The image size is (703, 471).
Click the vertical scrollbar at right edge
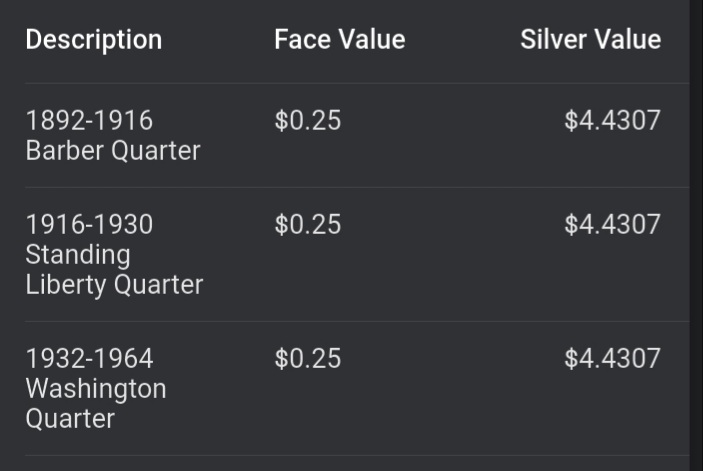click(x=696, y=235)
